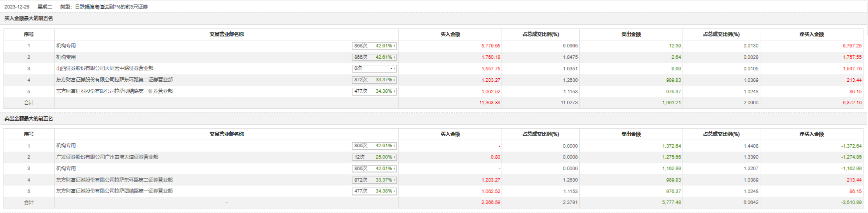Click 买入金额 column header in buy table
The height and width of the screenshot is (213, 868).
450,34
